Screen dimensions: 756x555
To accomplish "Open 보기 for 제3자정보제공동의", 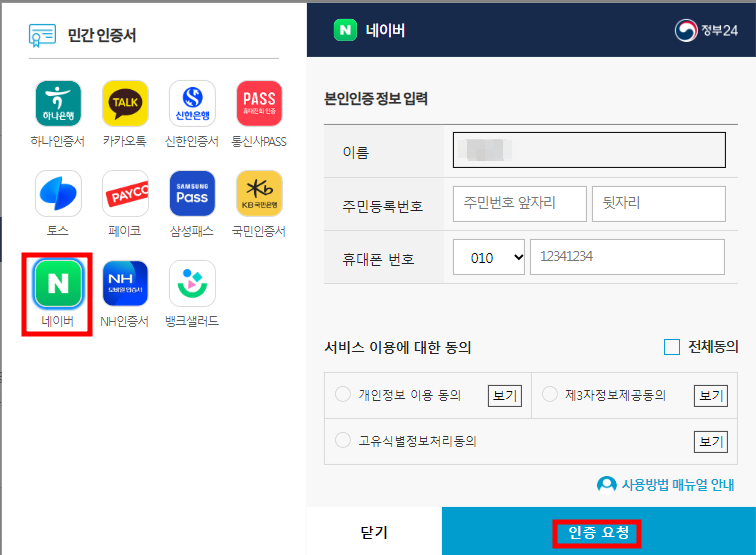I will coord(711,396).
